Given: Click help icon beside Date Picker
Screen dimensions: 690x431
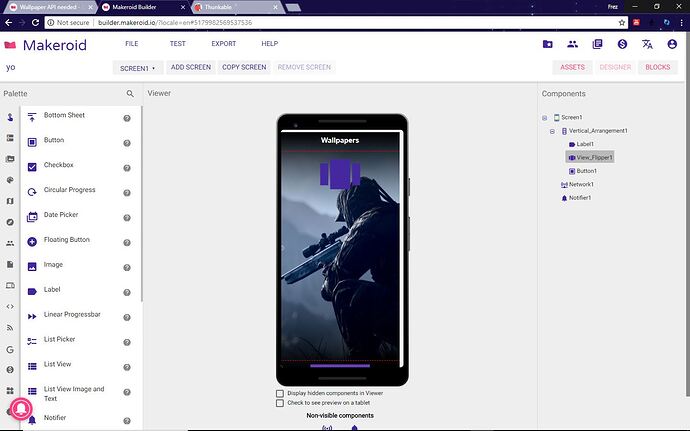Looking at the screenshot, I should 127,218.
